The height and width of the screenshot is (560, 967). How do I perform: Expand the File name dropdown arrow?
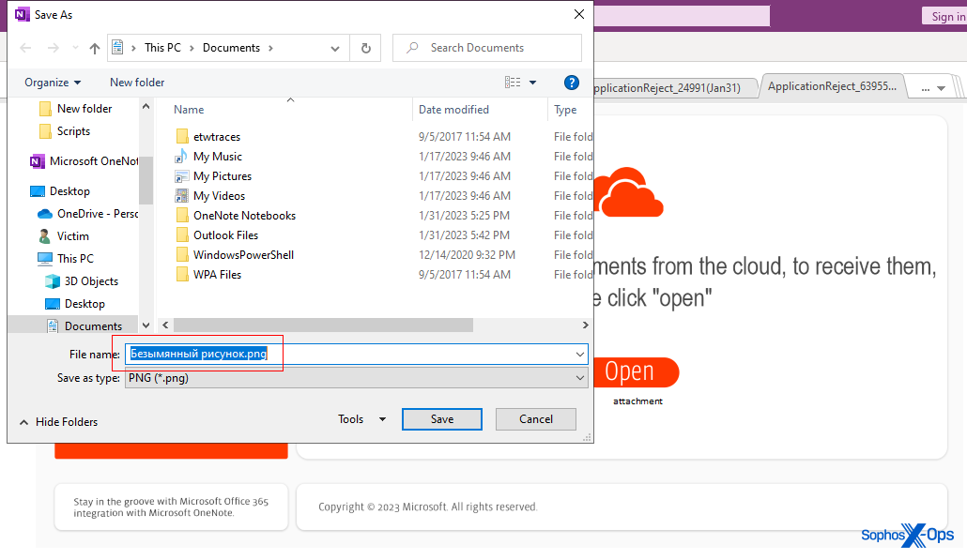[x=579, y=355]
